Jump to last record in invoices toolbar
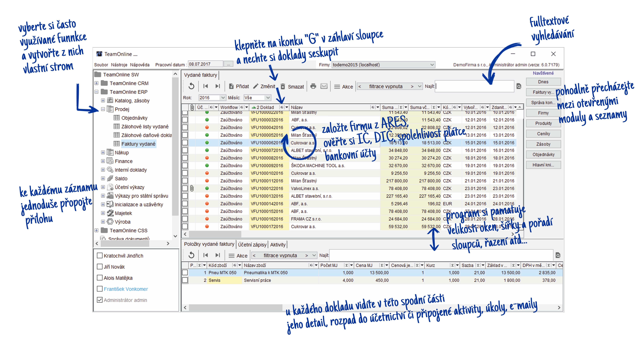Image resolution: width=644 pixels, height=342 pixels. click(x=217, y=86)
